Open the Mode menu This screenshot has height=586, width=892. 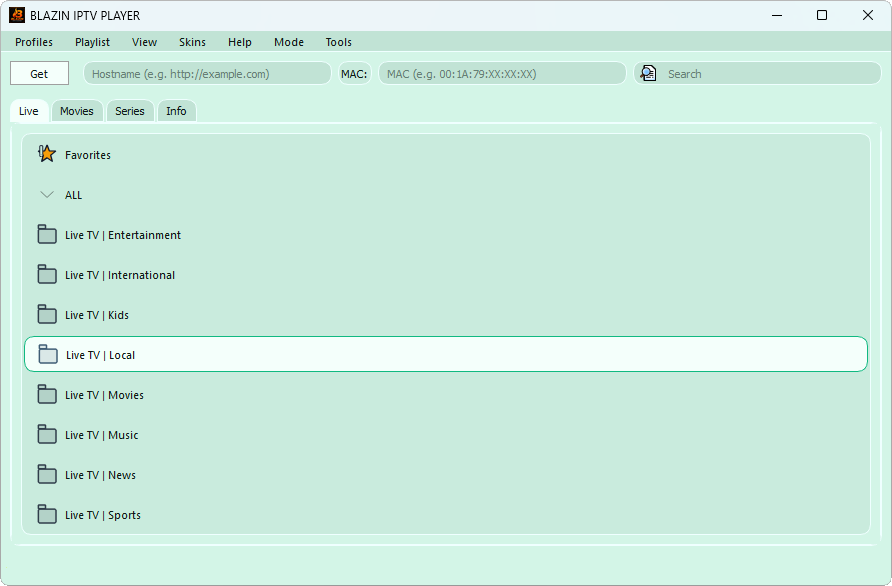pos(288,42)
